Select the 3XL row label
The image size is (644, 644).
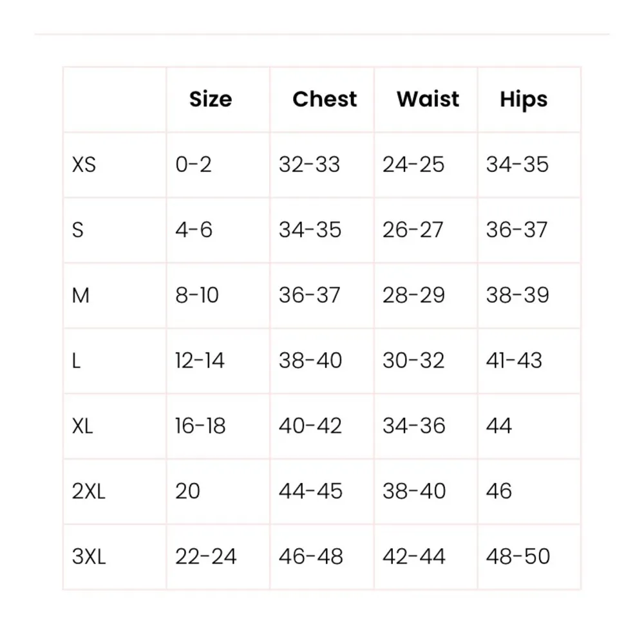click(x=89, y=557)
